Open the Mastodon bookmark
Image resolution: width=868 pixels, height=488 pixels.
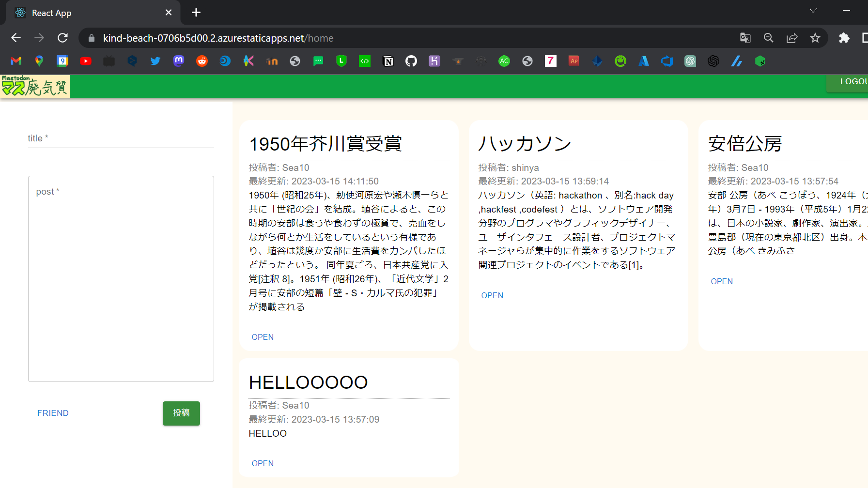click(x=179, y=61)
